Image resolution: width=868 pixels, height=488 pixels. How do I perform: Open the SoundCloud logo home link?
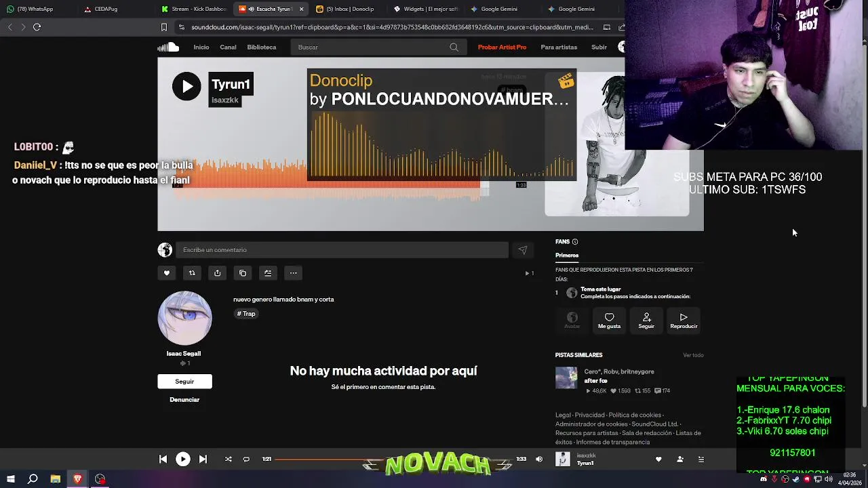pos(168,47)
